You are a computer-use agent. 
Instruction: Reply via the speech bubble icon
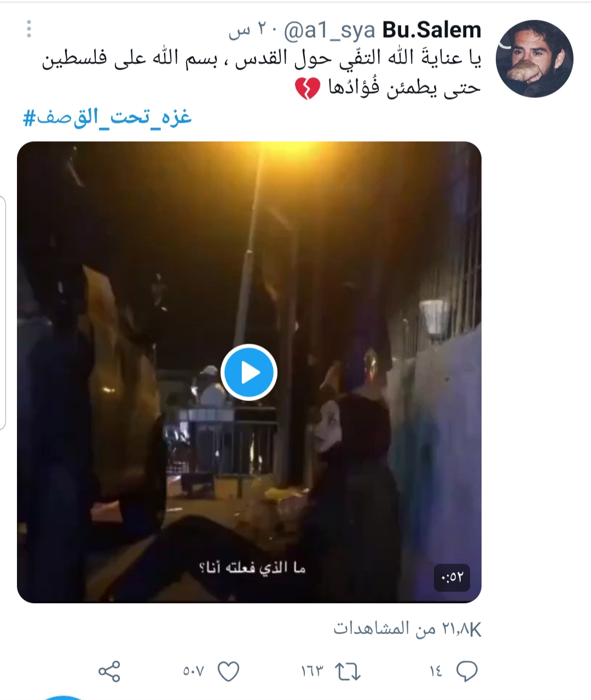467,671
